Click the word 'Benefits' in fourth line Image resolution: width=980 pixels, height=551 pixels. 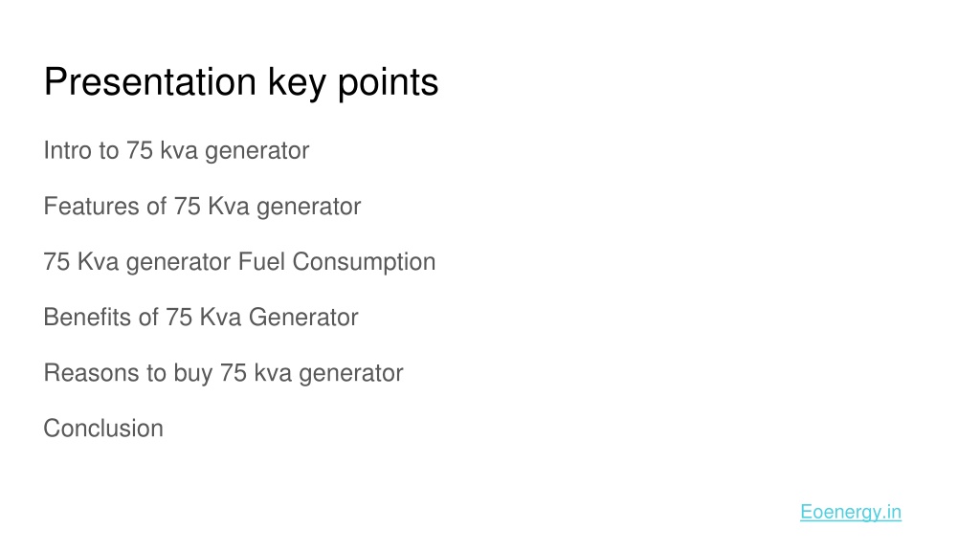pyautogui.click(x=87, y=318)
